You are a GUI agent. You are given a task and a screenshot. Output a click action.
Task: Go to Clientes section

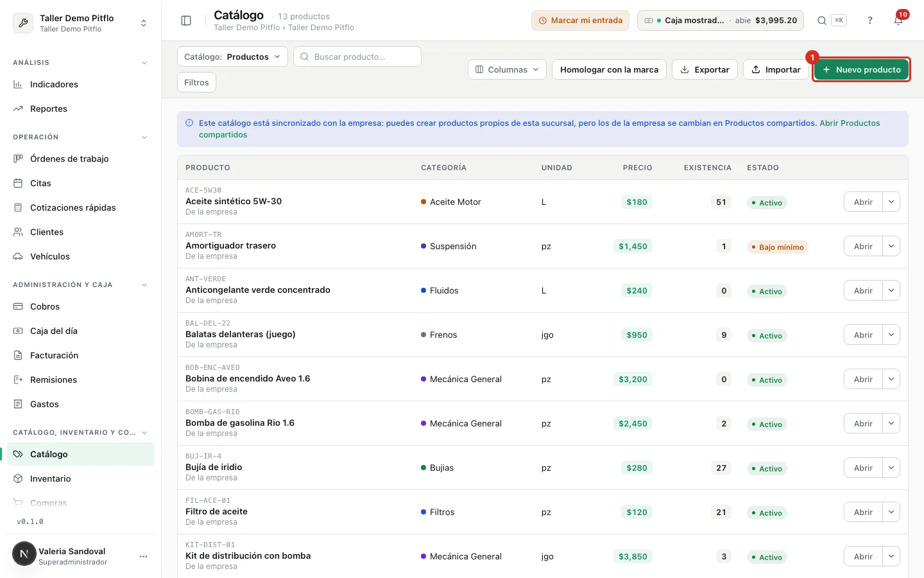pyautogui.click(x=80, y=232)
